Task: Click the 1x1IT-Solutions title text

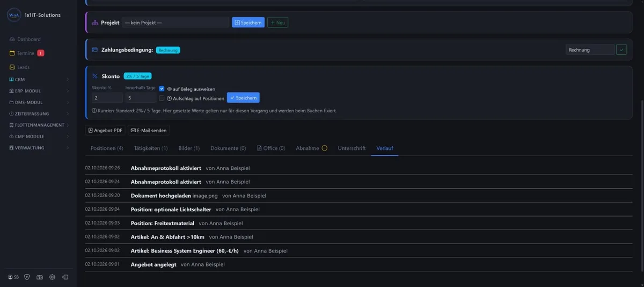Action: coord(42,15)
